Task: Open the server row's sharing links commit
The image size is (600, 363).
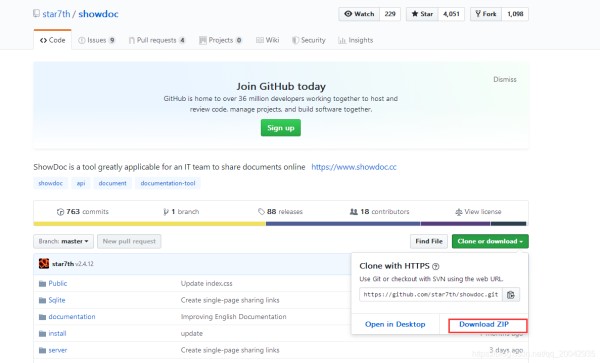Action: [230, 350]
